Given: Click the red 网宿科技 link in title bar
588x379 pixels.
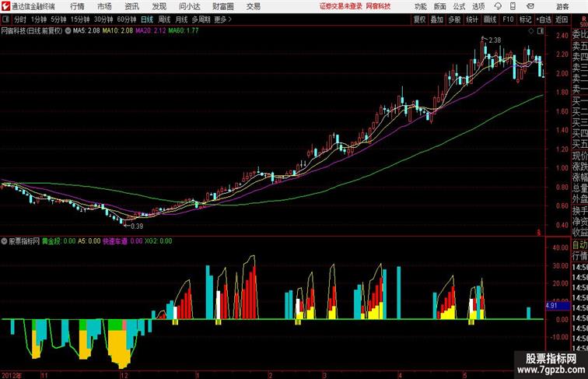Looking at the screenshot, I should pos(378,6).
